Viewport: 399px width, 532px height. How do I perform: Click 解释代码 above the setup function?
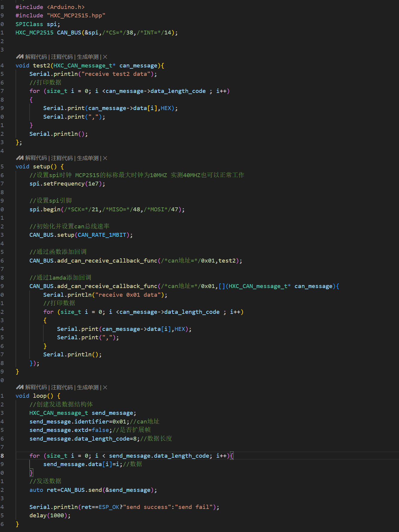coord(36,158)
